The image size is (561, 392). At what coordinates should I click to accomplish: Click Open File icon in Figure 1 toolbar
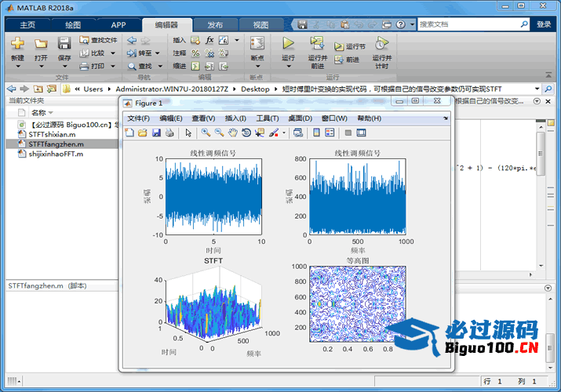click(142, 133)
